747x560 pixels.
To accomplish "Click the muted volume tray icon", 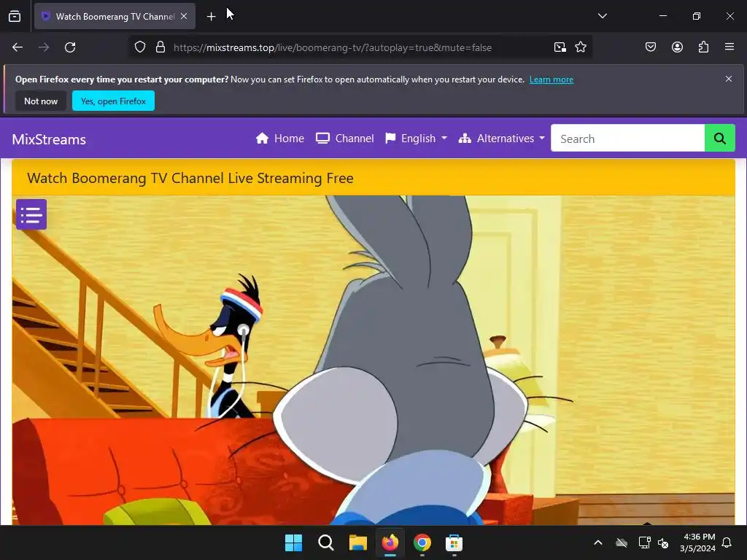I will click(x=663, y=542).
